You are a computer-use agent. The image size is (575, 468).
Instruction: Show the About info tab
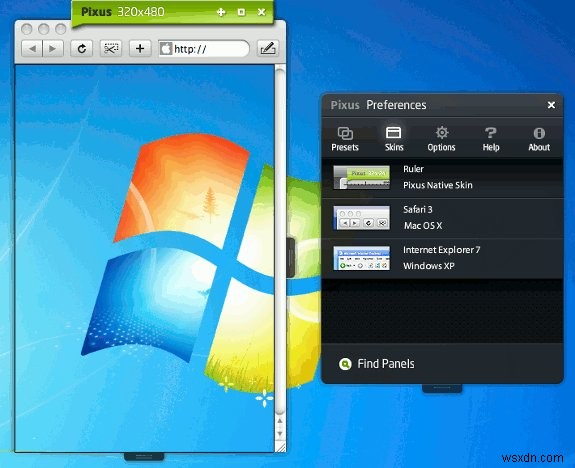point(539,139)
